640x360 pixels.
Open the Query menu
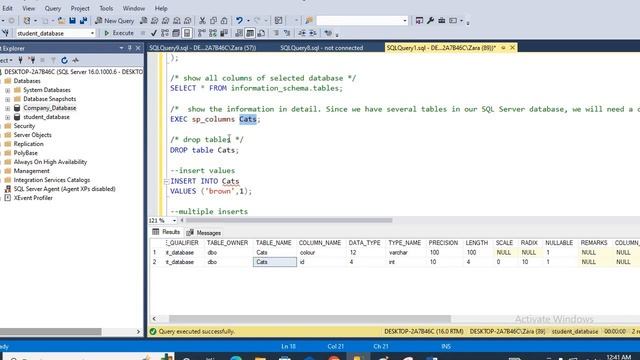point(52,8)
